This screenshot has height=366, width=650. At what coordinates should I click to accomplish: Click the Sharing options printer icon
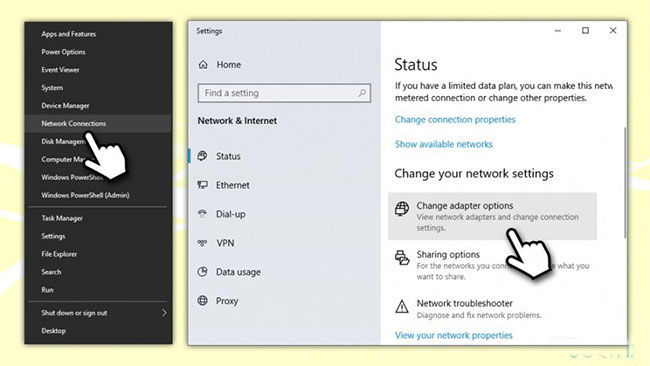click(402, 257)
